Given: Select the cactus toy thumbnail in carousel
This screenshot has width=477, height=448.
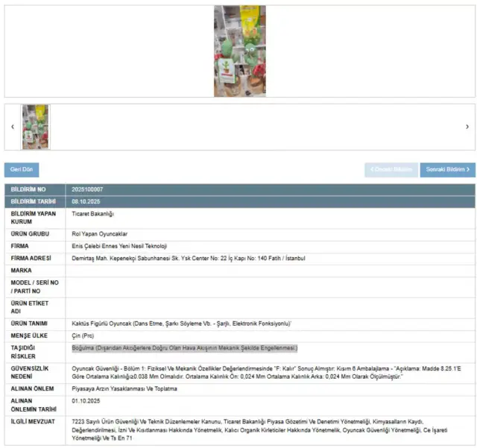Looking at the screenshot, I should point(35,127).
